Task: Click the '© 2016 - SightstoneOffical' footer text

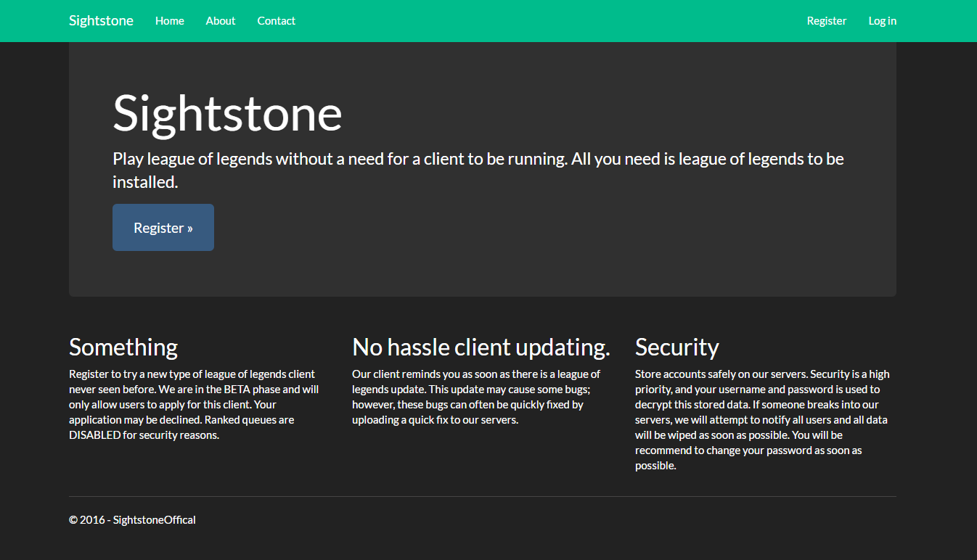Action: (132, 520)
